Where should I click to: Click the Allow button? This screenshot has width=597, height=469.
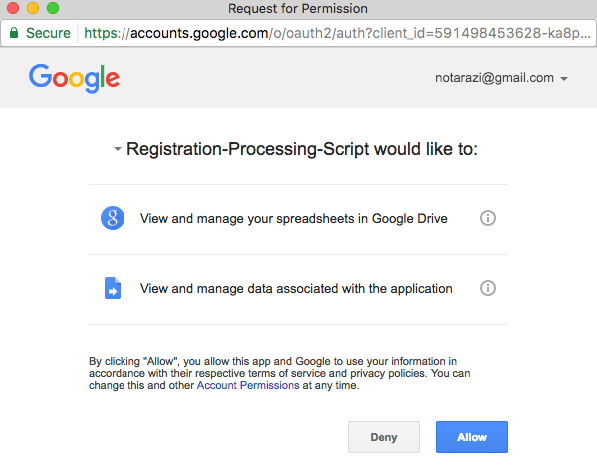coord(472,437)
